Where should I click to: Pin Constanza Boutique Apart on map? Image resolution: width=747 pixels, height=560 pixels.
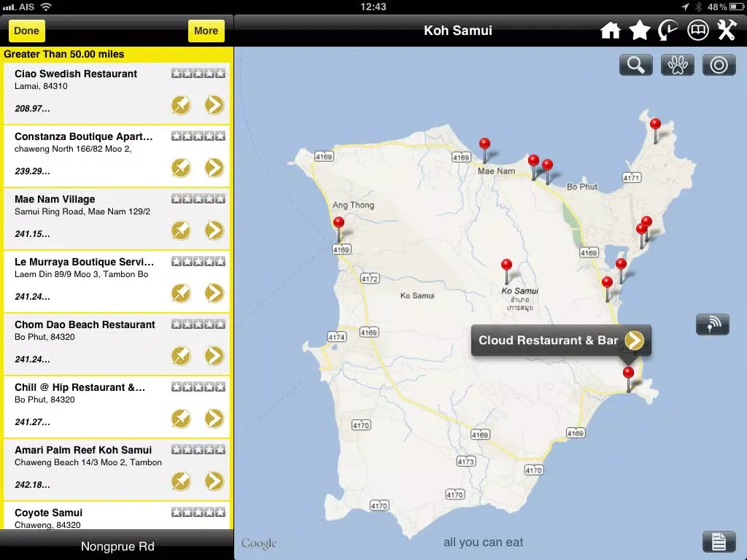point(181,168)
